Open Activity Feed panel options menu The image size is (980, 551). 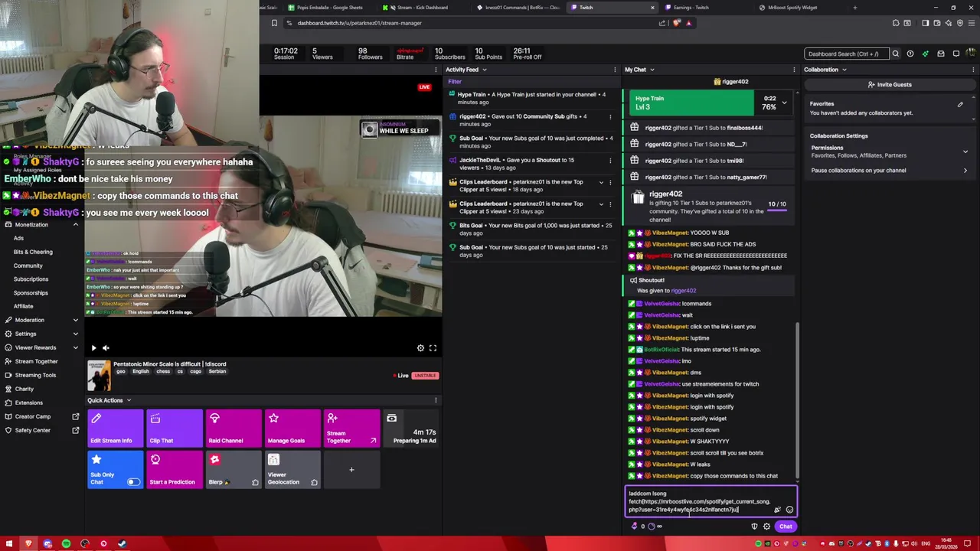615,70
